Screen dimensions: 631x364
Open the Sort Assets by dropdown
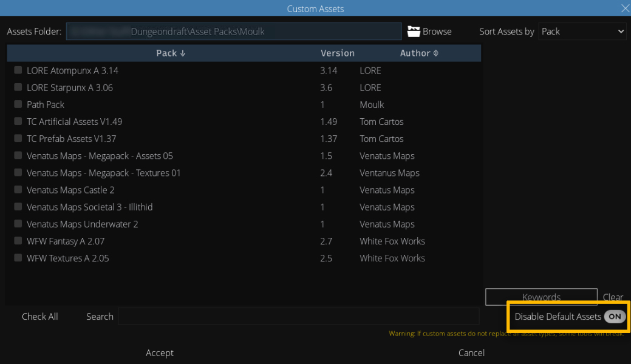coord(582,32)
